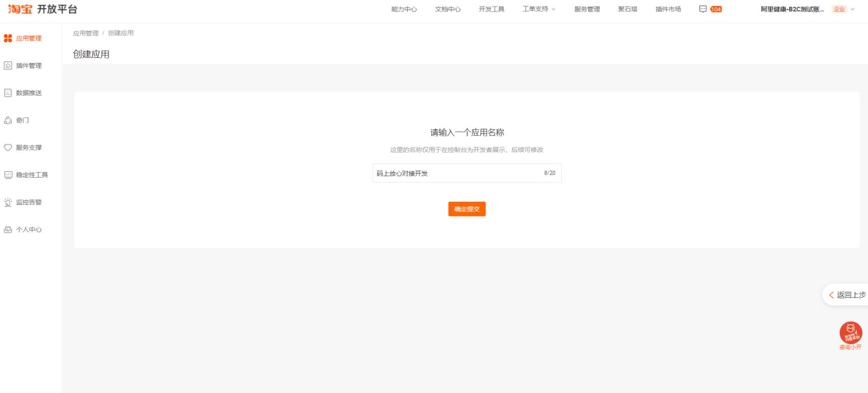Screen dimensions: 868x393
Task: Open 能力中心 in top navigation
Action: pos(404,9)
